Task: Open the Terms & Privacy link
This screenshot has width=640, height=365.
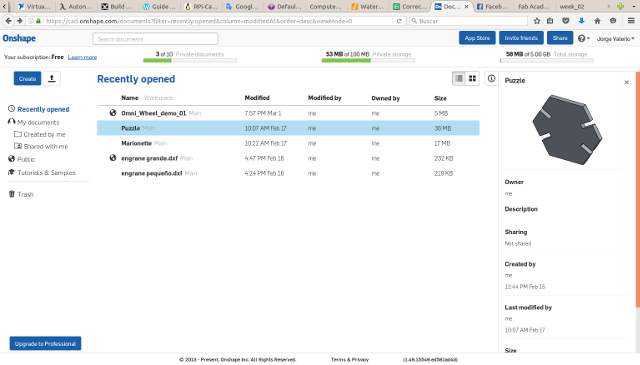Action: [x=350, y=360]
